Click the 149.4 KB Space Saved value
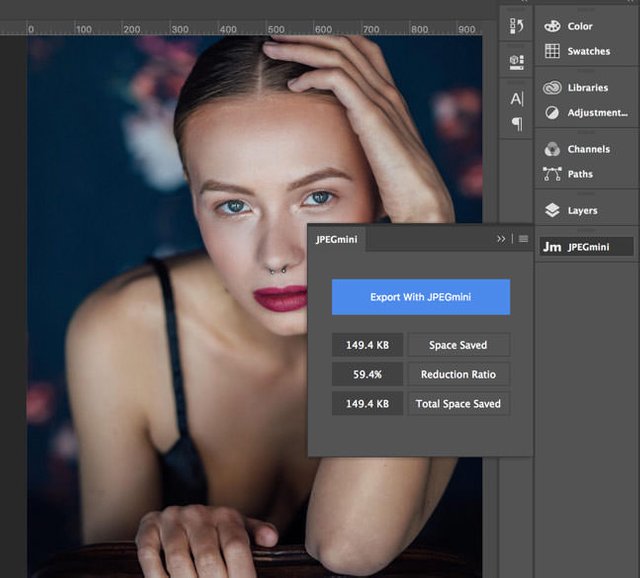Screen dimensions: 640x578 click(x=367, y=345)
